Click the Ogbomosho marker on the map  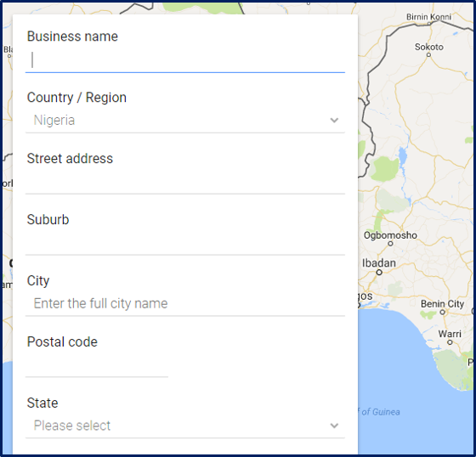tap(390, 244)
